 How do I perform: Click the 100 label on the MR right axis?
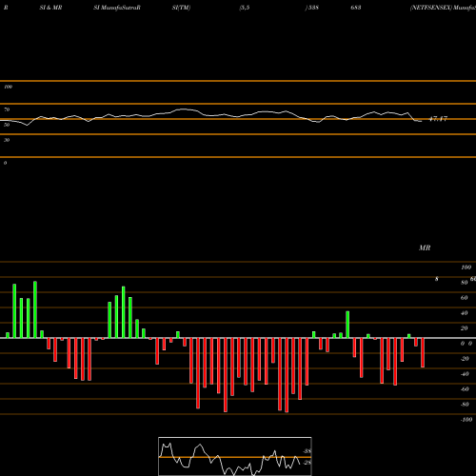click(466, 268)
